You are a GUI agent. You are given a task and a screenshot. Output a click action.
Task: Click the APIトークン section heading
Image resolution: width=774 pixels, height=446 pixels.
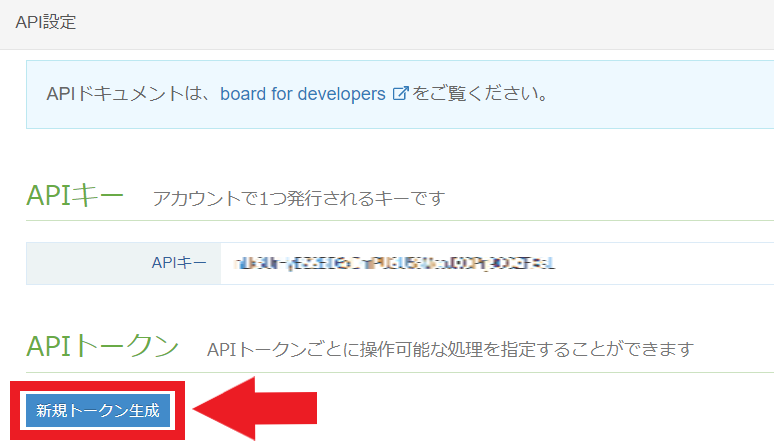[x=102, y=346]
